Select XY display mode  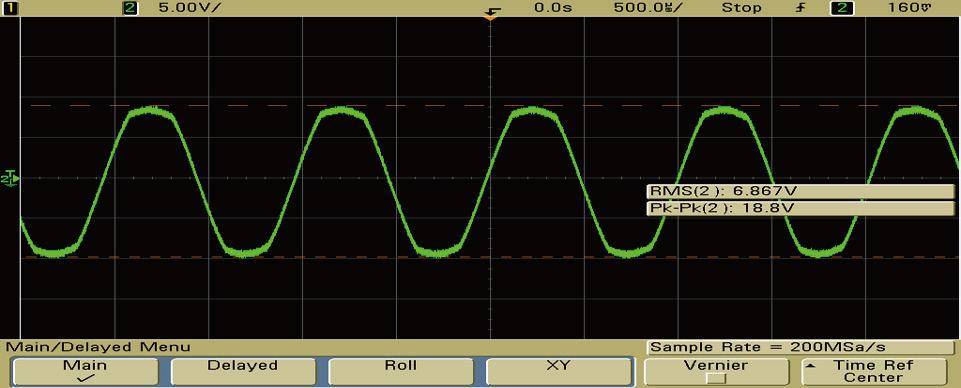558,371
